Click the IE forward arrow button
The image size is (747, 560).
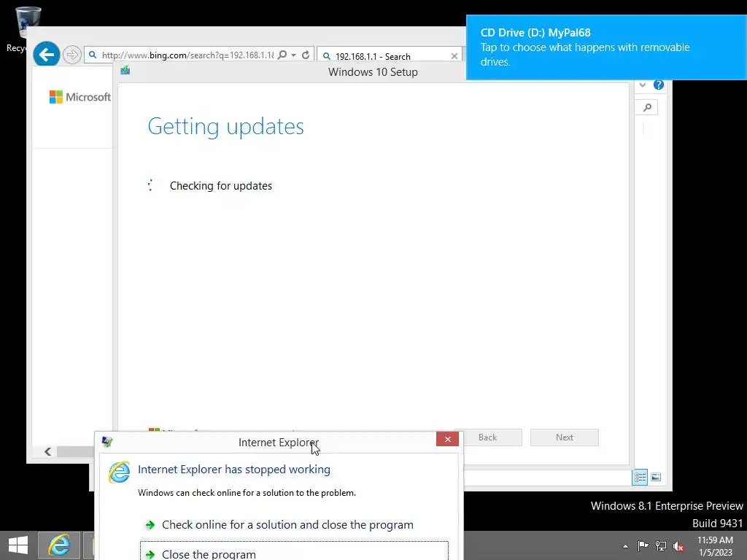[x=72, y=55]
